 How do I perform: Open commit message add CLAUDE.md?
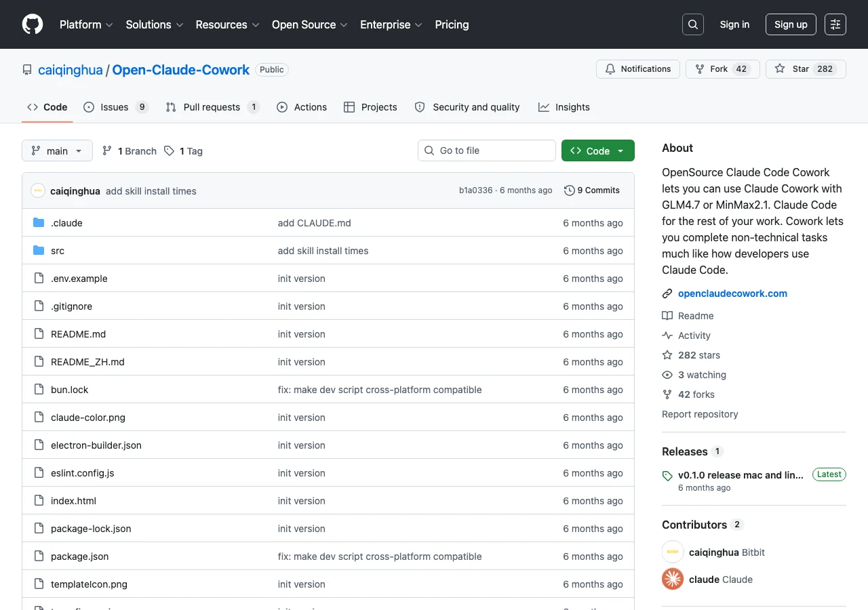(315, 223)
